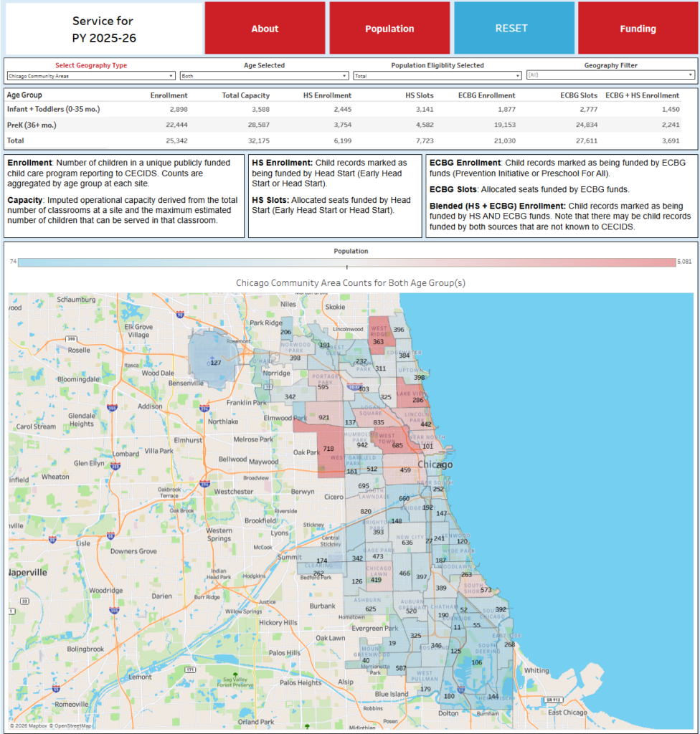Select the total capacity value 32,175

point(259,140)
